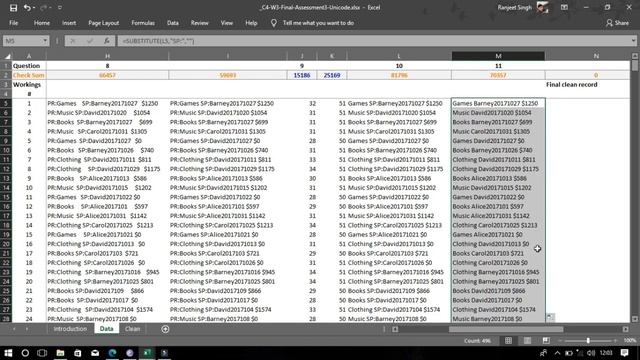Click the Redo arrow icon
640x360 pixels.
[43, 8]
